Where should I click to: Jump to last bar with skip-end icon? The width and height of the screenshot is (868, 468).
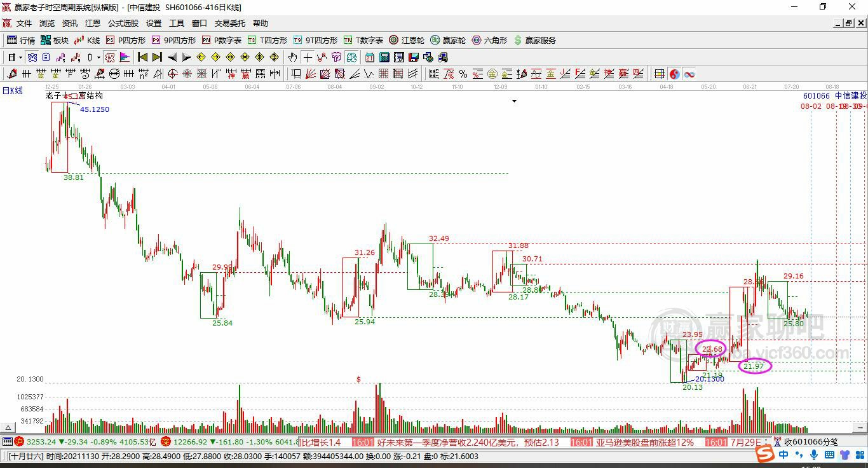157,57
